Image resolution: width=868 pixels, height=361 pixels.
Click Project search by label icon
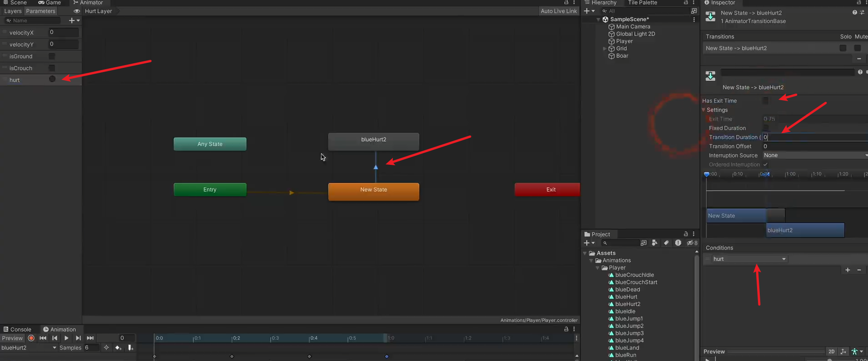point(666,243)
